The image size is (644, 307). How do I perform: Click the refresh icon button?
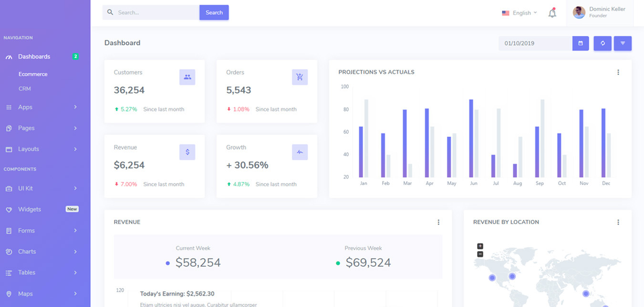click(602, 43)
